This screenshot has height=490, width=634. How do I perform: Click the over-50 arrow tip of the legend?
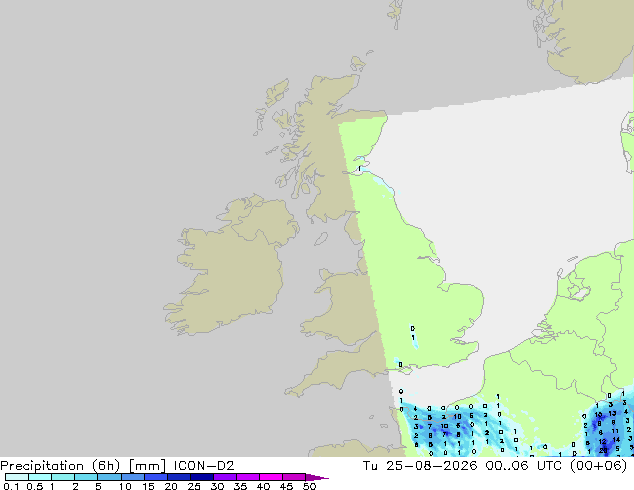[x=317, y=477]
